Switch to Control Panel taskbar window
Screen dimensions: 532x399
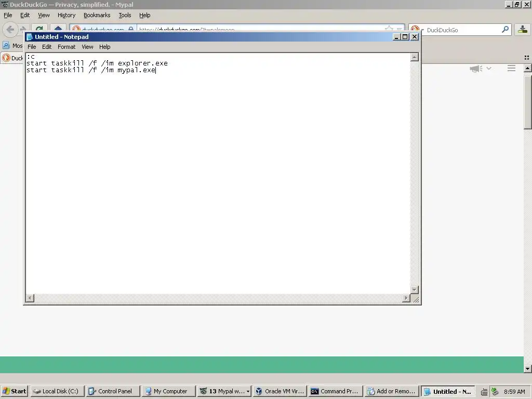[x=113, y=391]
